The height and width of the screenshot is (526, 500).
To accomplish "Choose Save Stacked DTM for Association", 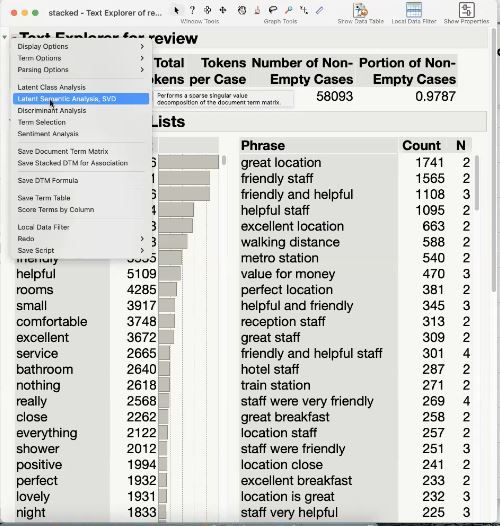I will click(x=81, y=163).
